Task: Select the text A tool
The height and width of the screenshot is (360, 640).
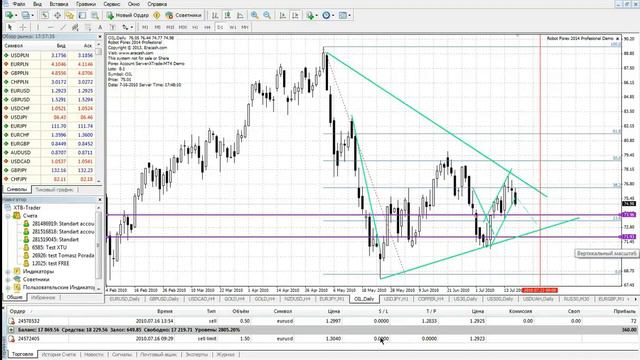Action: (100, 27)
